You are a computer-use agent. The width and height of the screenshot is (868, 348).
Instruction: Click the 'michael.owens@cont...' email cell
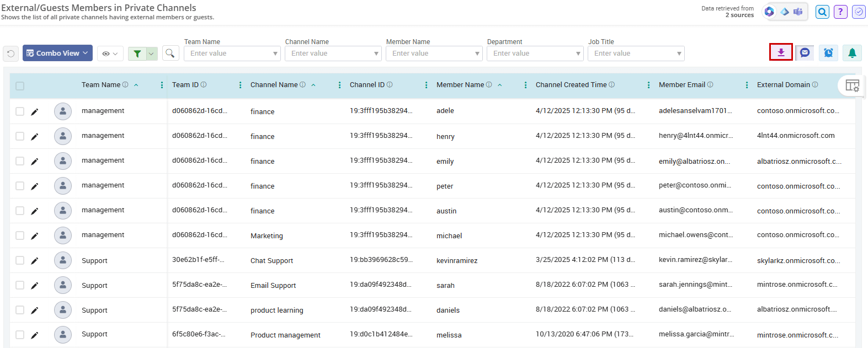[x=696, y=235]
